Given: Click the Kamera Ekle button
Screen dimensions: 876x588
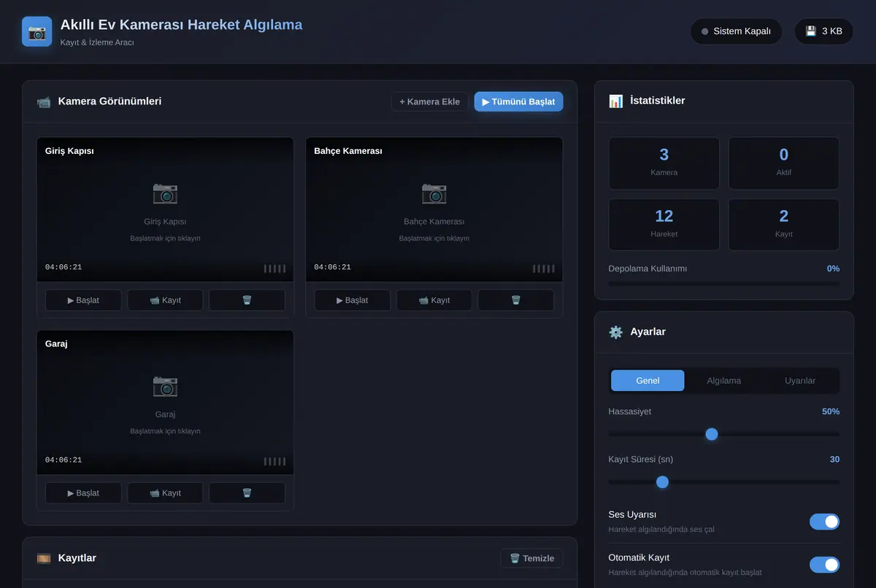Looking at the screenshot, I should point(430,101).
